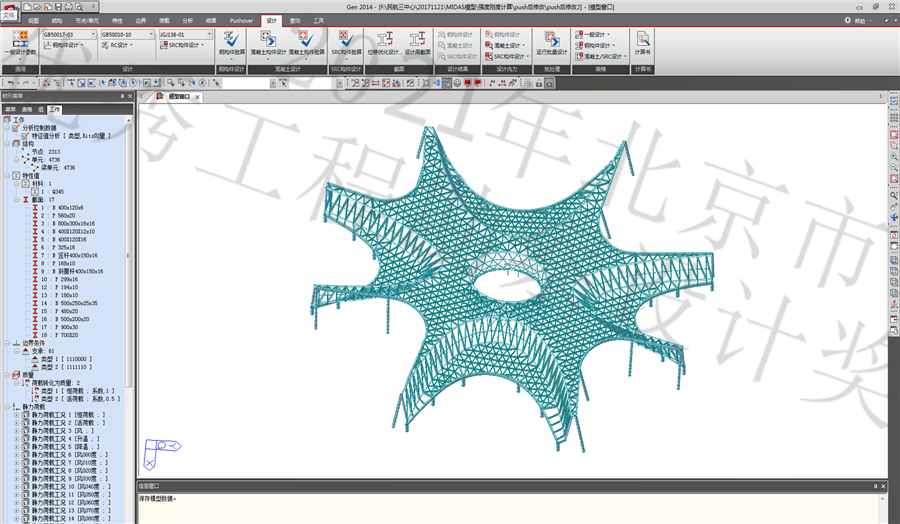
Task: Click the new file icon in quick access bar
Action: click(28, 7)
